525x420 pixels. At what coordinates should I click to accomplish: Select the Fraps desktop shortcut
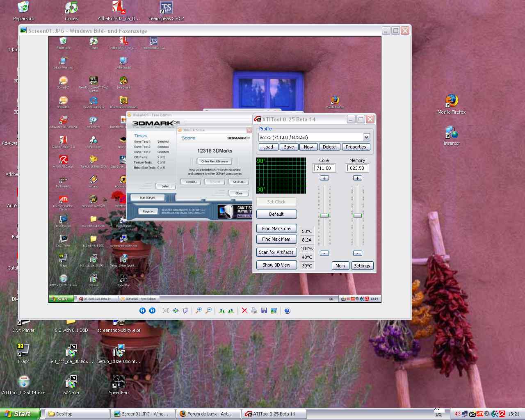pos(23,354)
